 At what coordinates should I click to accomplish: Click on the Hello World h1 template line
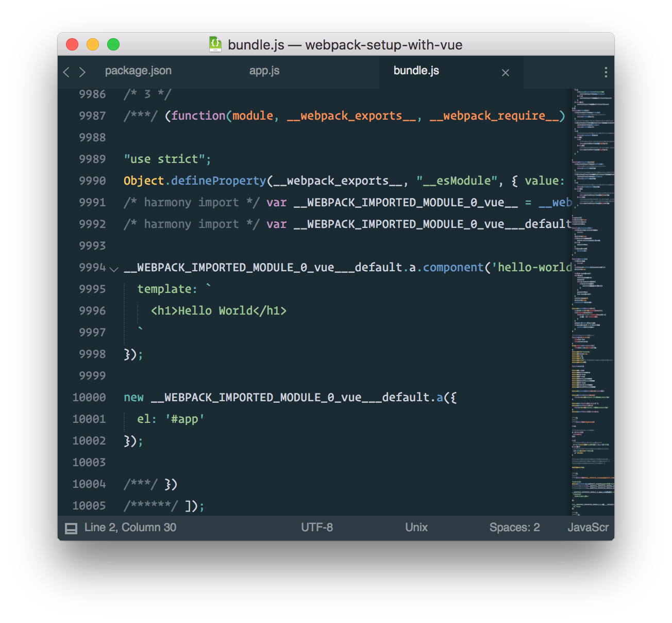[219, 311]
